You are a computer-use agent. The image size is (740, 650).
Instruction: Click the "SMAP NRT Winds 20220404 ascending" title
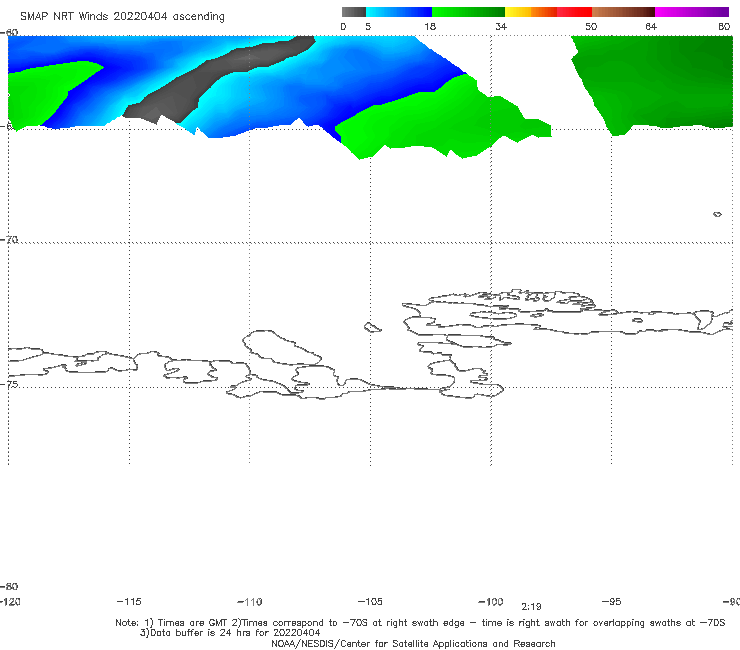point(122,17)
